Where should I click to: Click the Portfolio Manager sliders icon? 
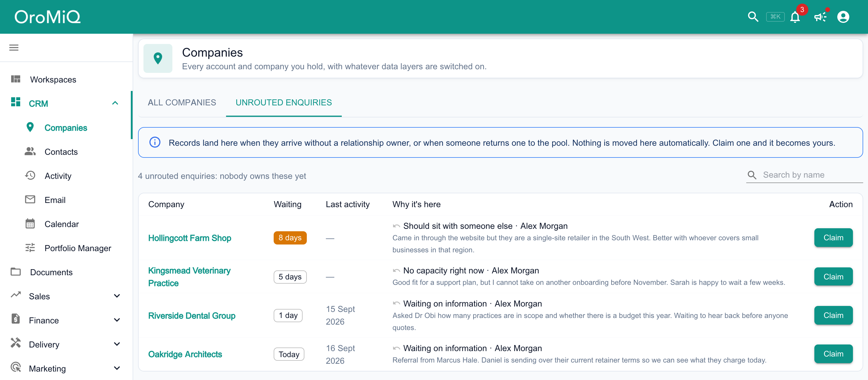pos(30,248)
